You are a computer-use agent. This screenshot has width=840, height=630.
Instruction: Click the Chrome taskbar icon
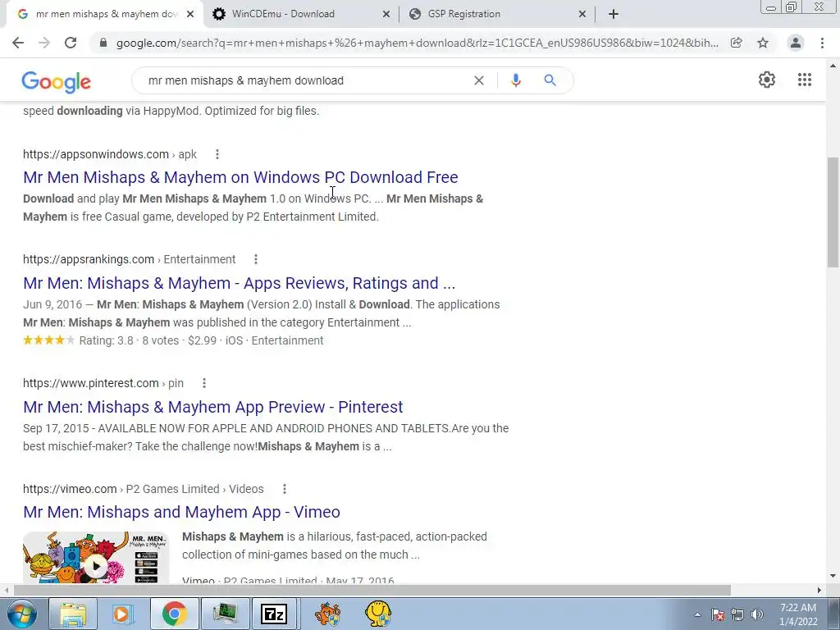tap(174, 614)
